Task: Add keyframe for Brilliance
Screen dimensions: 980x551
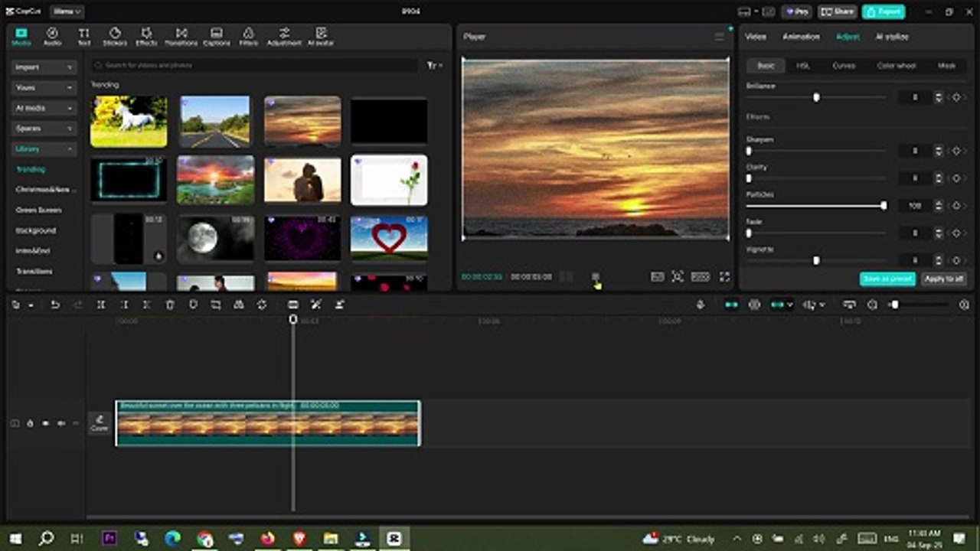Action: (955, 98)
